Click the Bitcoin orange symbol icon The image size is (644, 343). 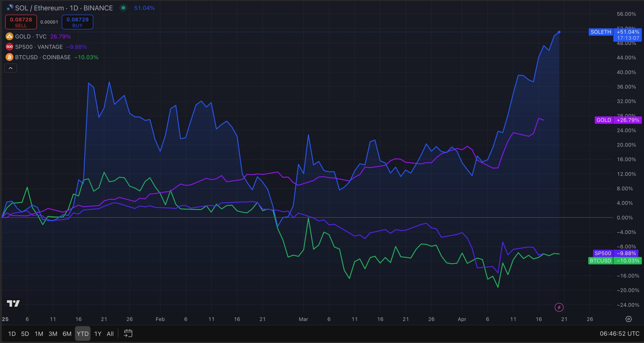click(9, 57)
